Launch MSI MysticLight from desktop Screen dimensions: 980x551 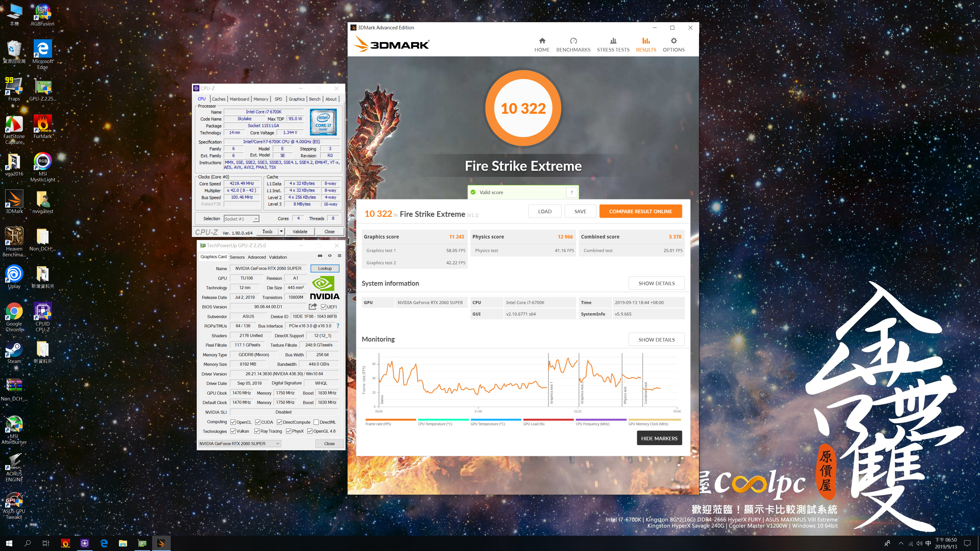click(43, 167)
